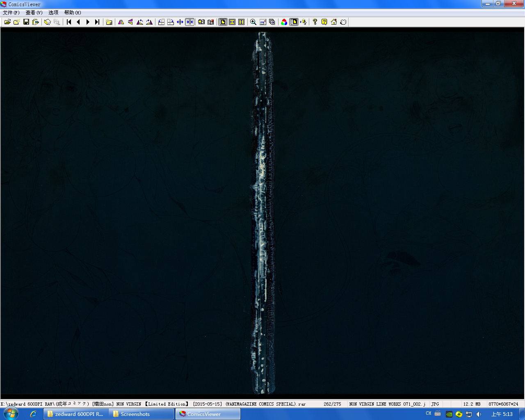Screen dimensions: 525x420
Task: Open the 选项 menu
Action: pos(53,13)
